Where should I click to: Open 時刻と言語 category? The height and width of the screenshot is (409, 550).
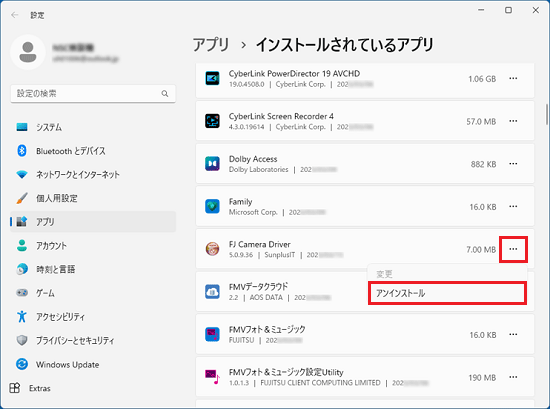pyautogui.click(x=93, y=269)
